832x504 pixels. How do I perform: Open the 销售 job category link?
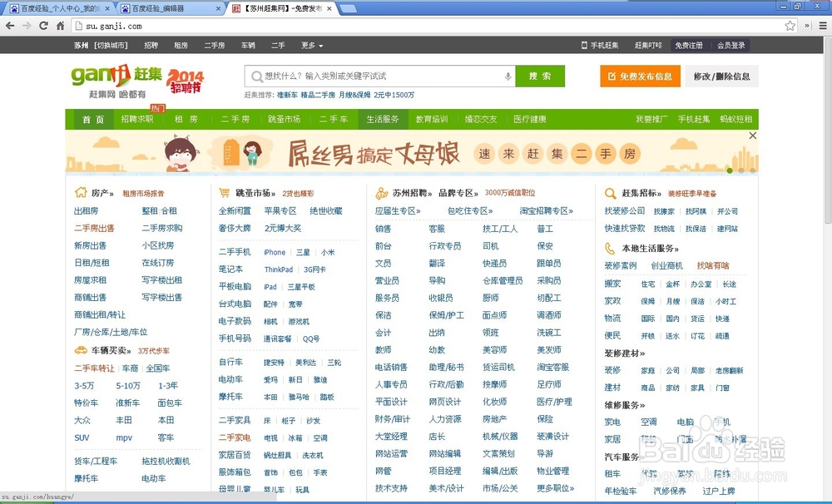point(383,229)
